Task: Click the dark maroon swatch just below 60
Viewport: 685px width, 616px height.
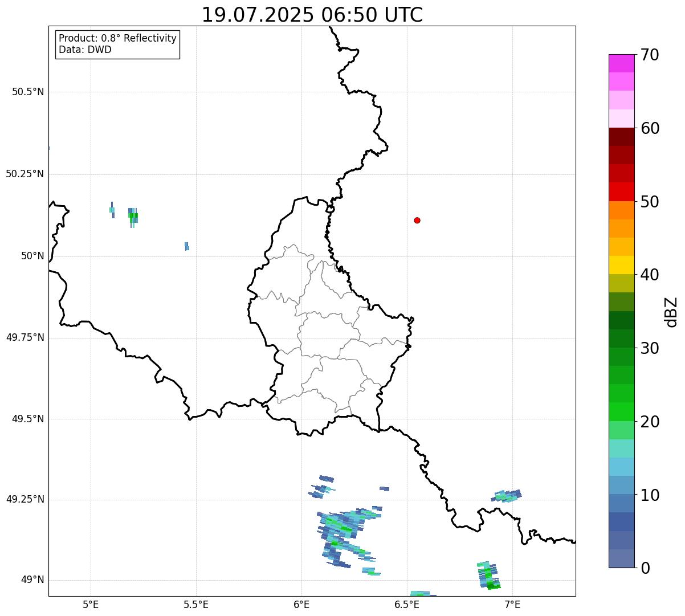Action: [x=621, y=137]
